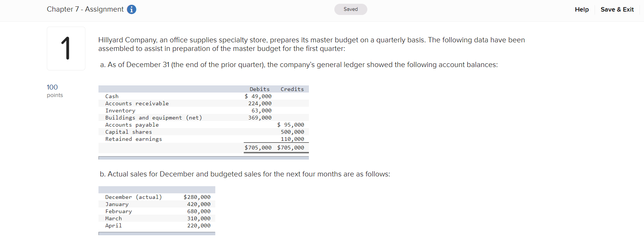Click the blue circular information icon
Viewport: 644px width, 242px height.
point(131,9)
